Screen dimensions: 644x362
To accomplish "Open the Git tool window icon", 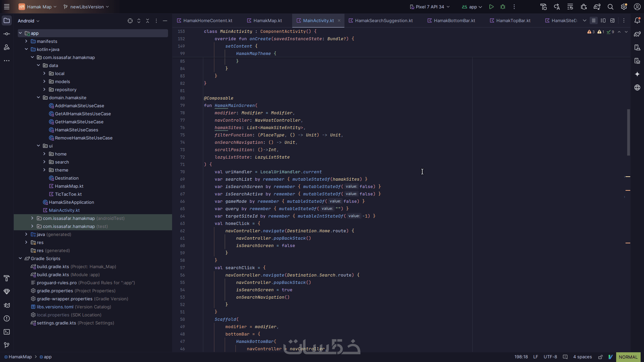I will [7, 345].
